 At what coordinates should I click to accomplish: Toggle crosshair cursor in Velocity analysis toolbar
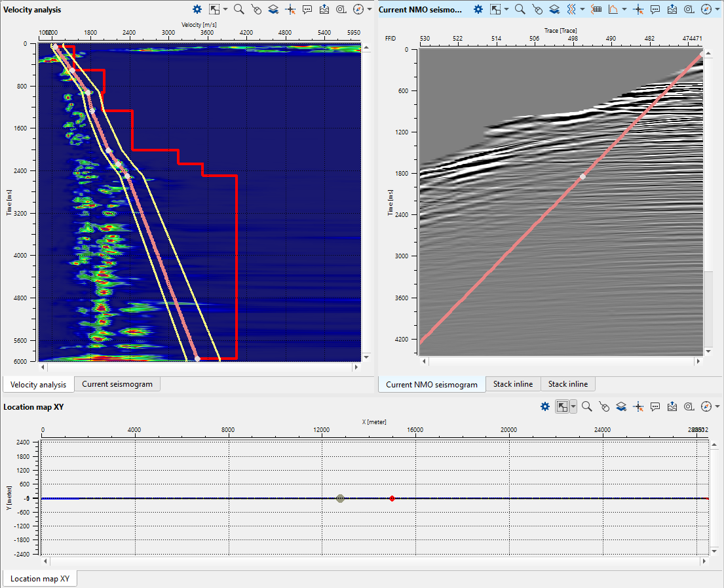click(x=291, y=9)
